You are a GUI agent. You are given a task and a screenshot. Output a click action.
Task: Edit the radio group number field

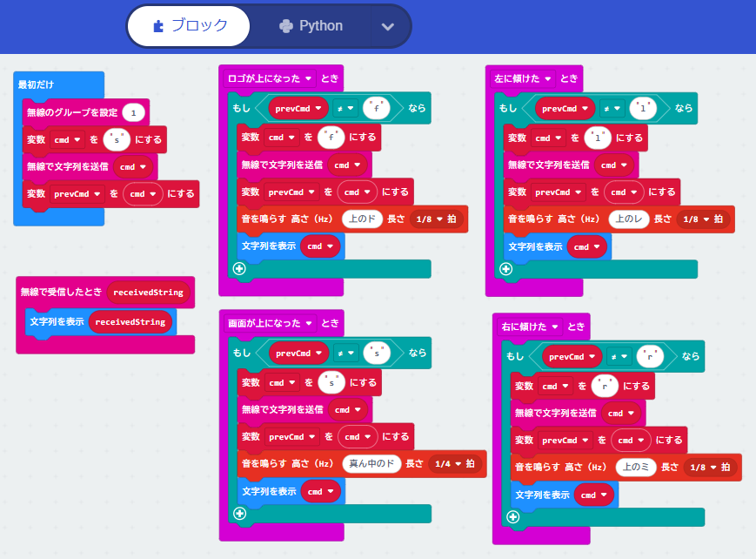[x=133, y=112]
